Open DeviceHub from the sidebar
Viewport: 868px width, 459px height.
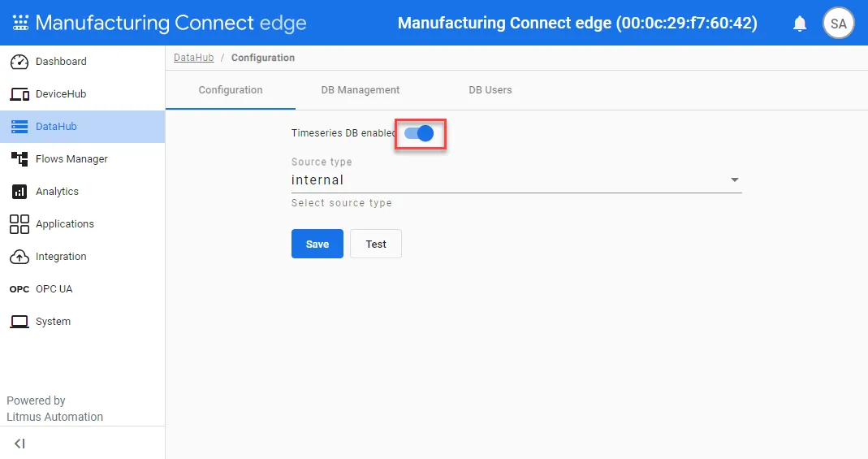point(82,94)
